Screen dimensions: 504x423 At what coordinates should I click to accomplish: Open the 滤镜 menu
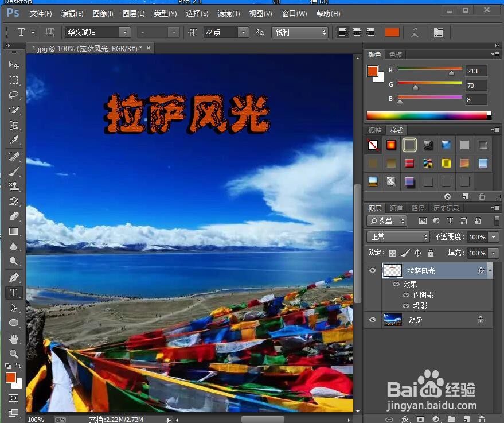[228, 13]
